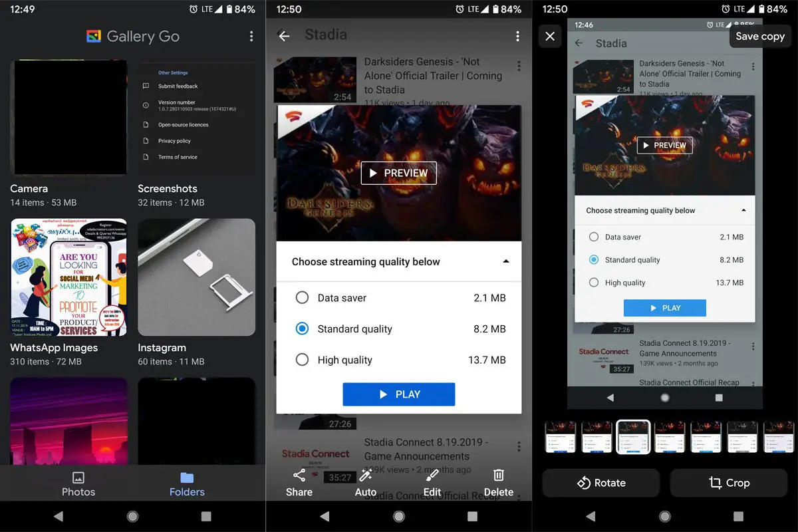Select Data saver radio in editor preview

pos(594,237)
